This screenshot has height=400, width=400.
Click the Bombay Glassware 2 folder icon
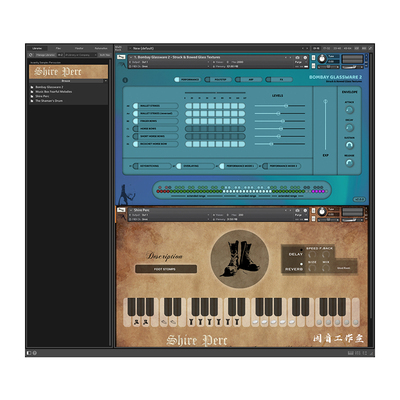click(32, 87)
